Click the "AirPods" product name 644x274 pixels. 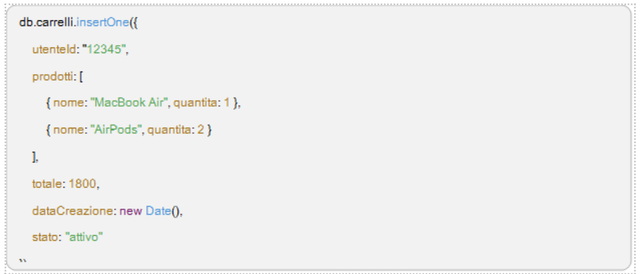(117, 130)
